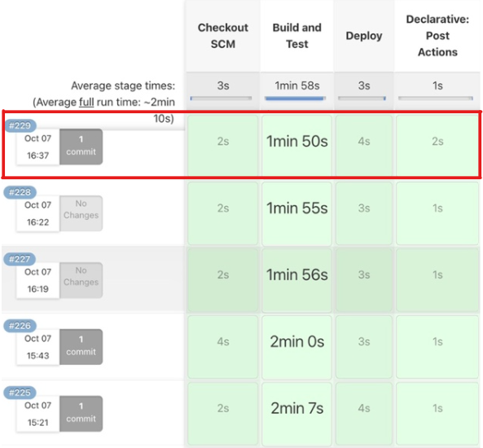Select Checkout SCM stage cell of #228

[223, 213]
